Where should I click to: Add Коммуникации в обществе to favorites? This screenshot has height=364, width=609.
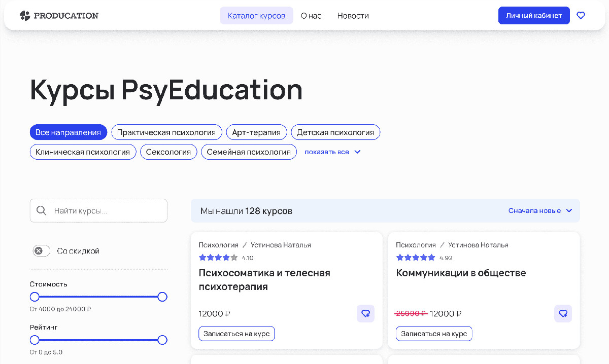click(563, 313)
